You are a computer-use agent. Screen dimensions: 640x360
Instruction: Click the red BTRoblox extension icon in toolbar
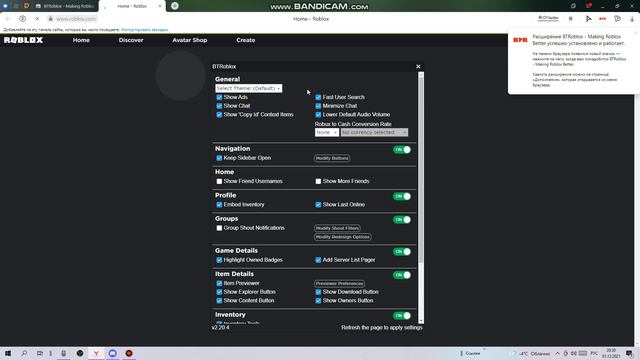pyautogui.click(x=602, y=19)
